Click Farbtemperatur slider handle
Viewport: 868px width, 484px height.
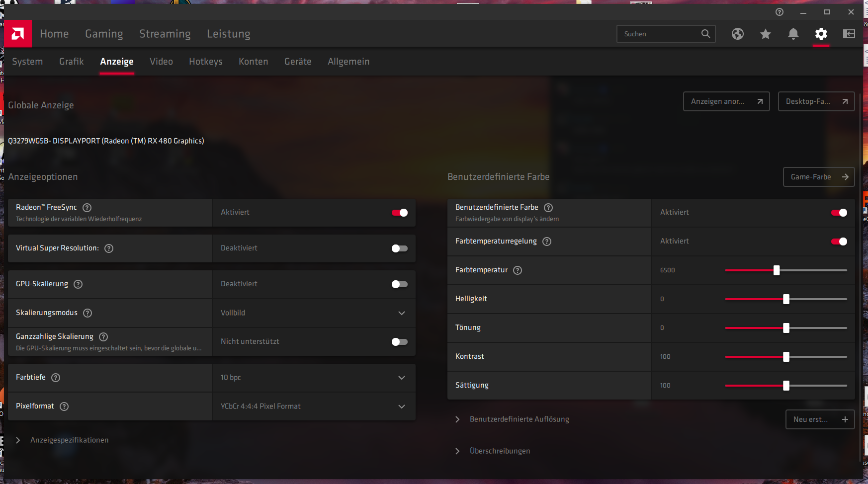click(x=777, y=270)
